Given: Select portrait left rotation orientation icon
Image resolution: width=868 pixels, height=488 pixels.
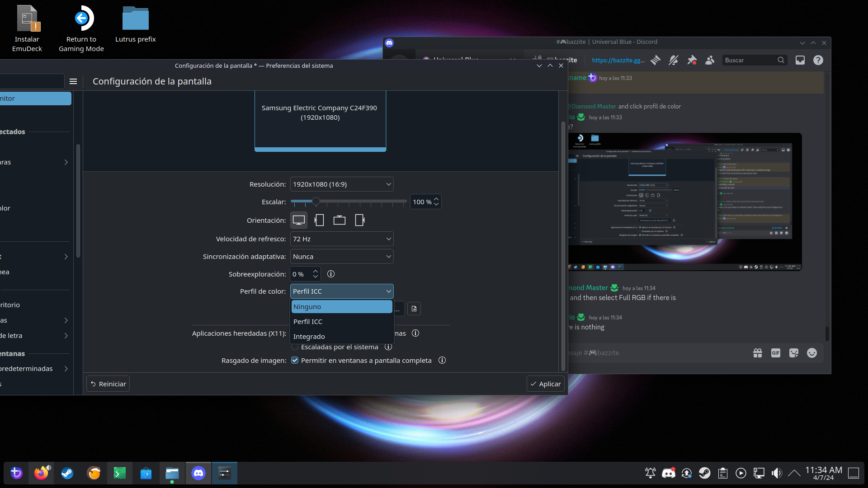Looking at the screenshot, I should pos(319,221).
